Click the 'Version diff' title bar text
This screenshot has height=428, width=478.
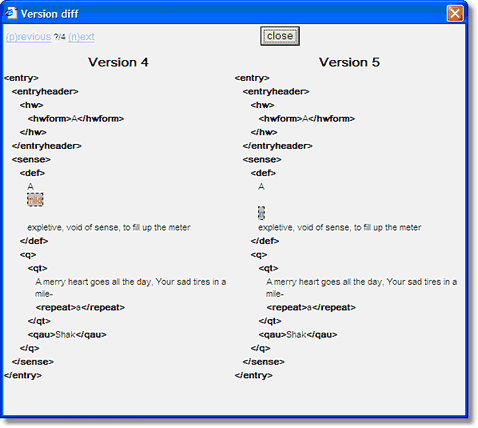(x=49, y=14)
